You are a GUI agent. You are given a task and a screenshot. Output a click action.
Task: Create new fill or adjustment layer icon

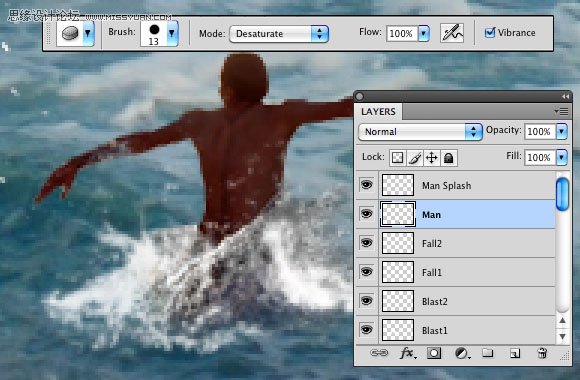(x=462, y=353)
